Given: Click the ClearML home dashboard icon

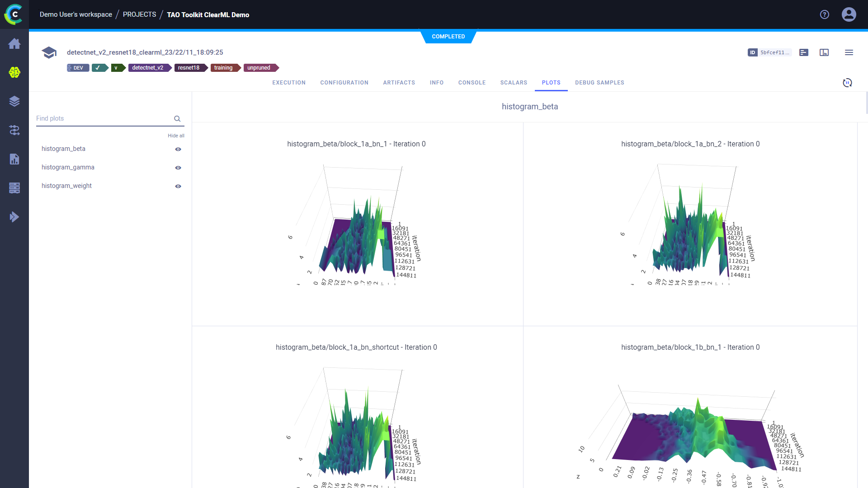Looking at the screenshot, I should [14, 43].
